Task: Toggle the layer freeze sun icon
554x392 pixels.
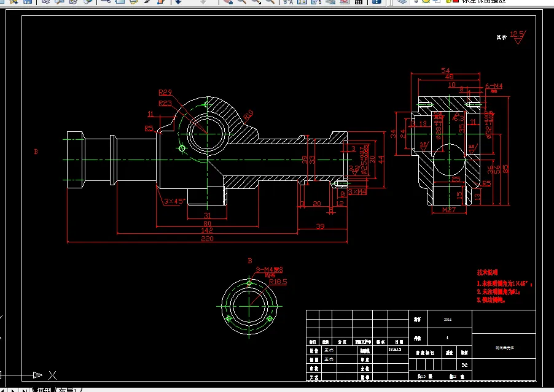Action: click(x=426, y=1)
